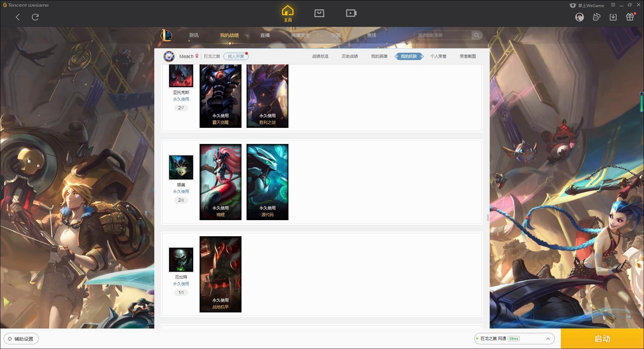Expand the left side panel arrow

pyautogui.click(x=2, y=188)
